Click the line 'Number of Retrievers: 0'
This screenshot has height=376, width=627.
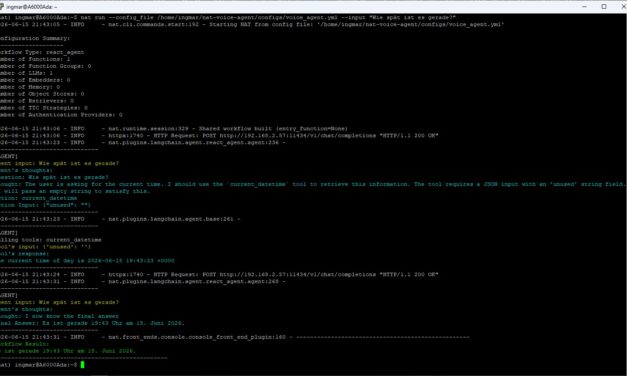pos(37,101)
